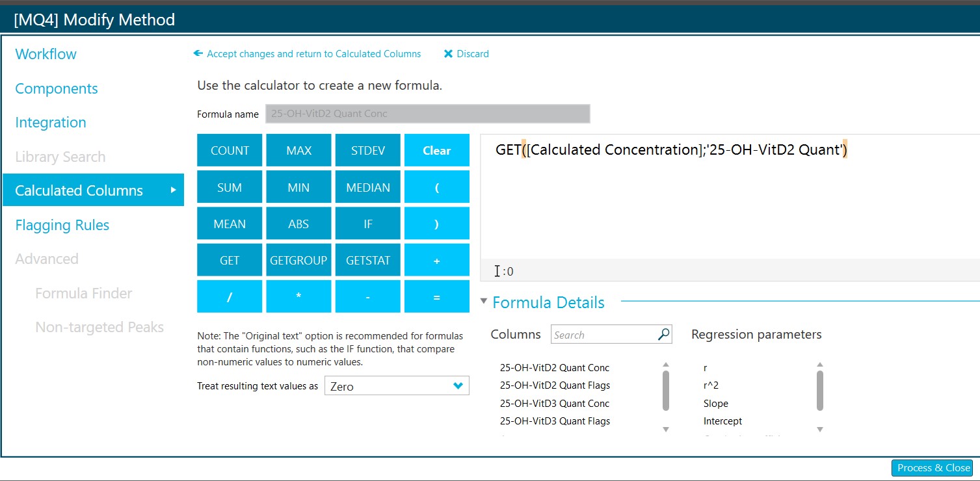Click the Columns list scroll-up arrow
This screenshot has height=481, width=980.
click(x=666, y=365)
